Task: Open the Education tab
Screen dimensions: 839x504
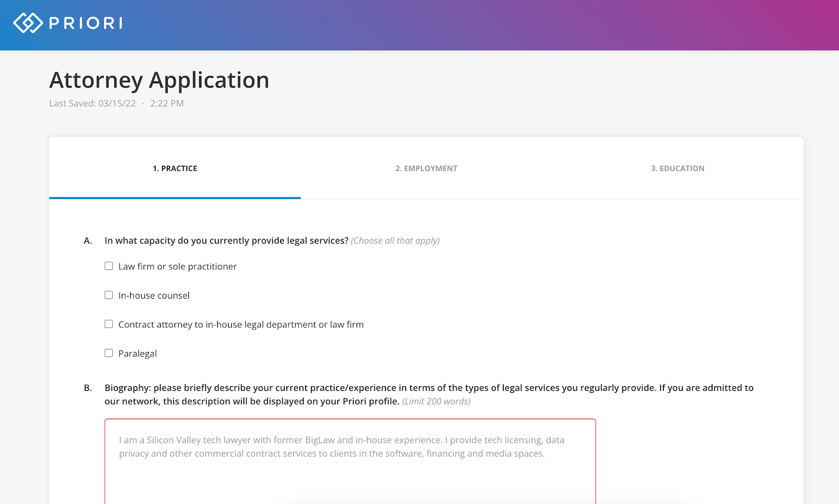Action: (x=677, y=168)
